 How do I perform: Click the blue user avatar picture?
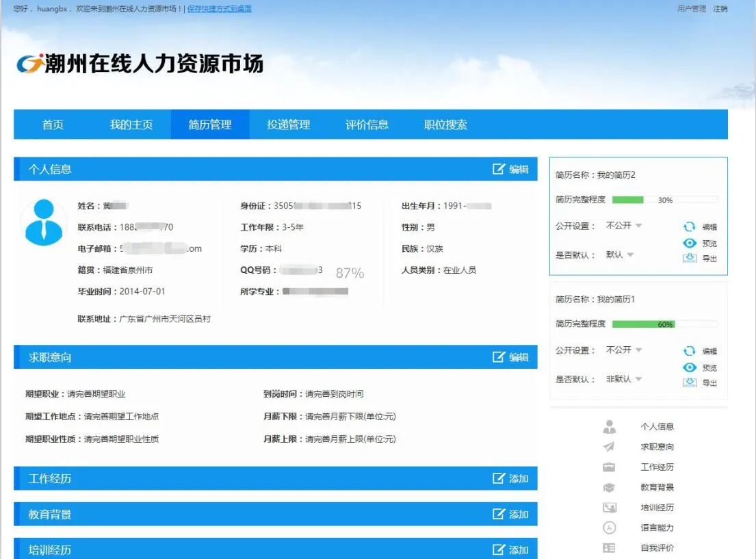[x=44, y=222]
